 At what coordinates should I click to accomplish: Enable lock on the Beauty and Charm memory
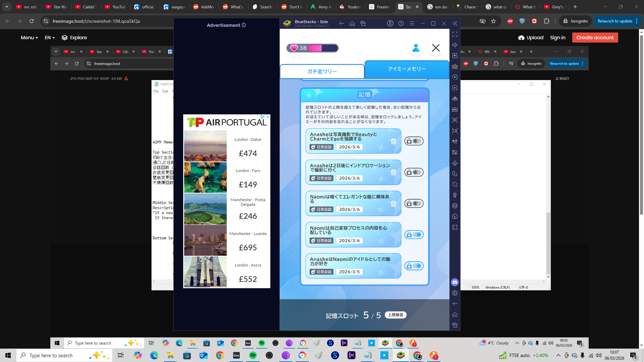(x=414, y=141)
